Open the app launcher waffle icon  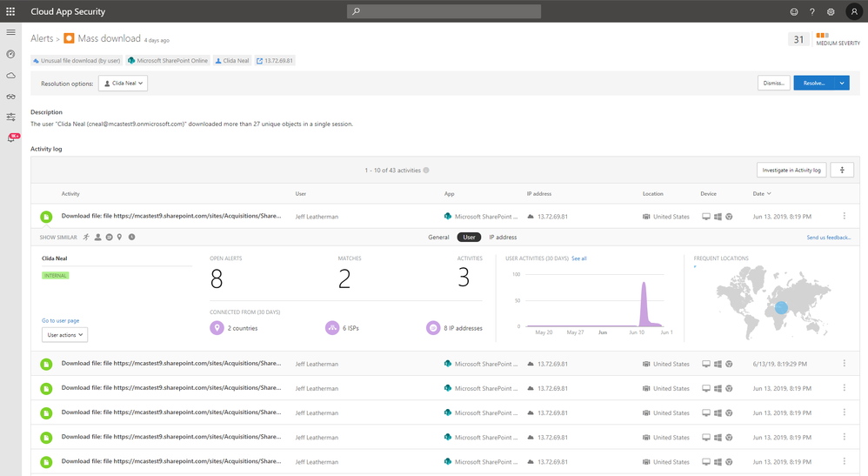click(10, 11)
